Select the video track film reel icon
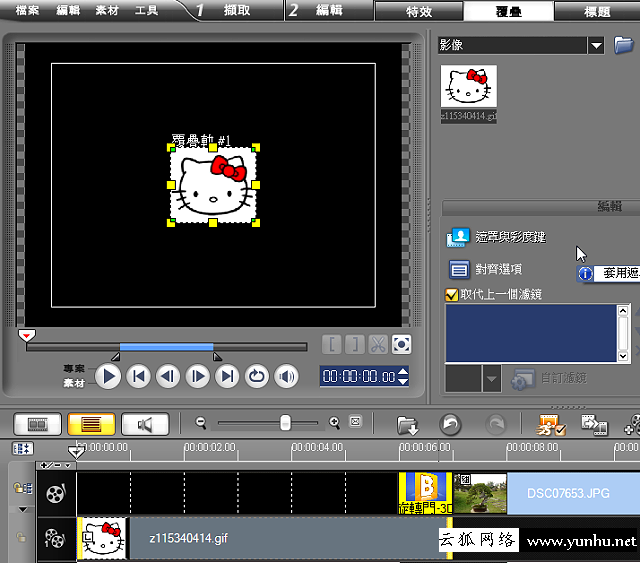The width and height of the screenshot is (640, 563). pyautogui.click(x=56, y=494)
